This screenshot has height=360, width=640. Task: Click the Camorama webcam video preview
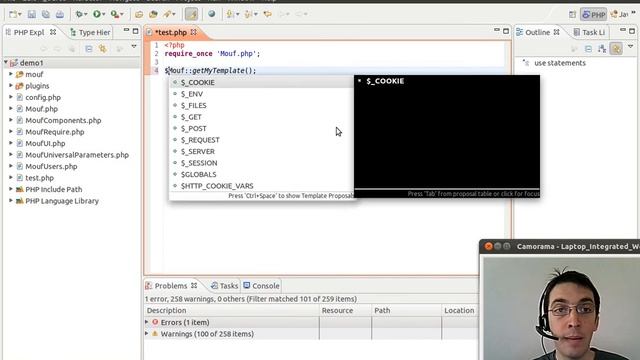(x=562, y=309)
